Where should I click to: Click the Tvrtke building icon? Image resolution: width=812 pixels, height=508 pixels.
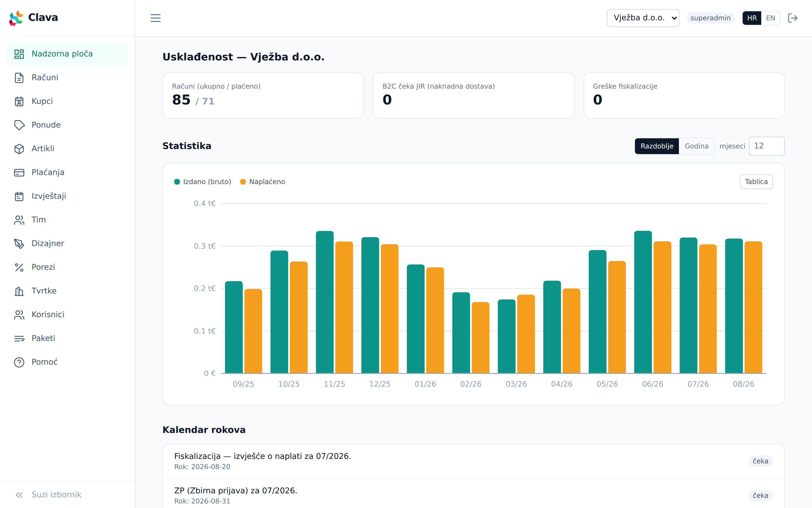pos(19,291)
